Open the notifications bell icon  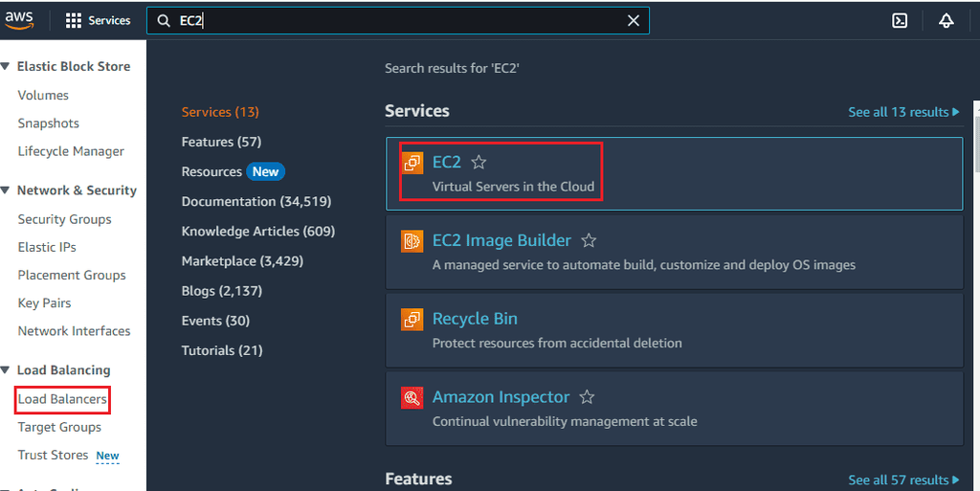pyautogui.click(x=947, y=20)
